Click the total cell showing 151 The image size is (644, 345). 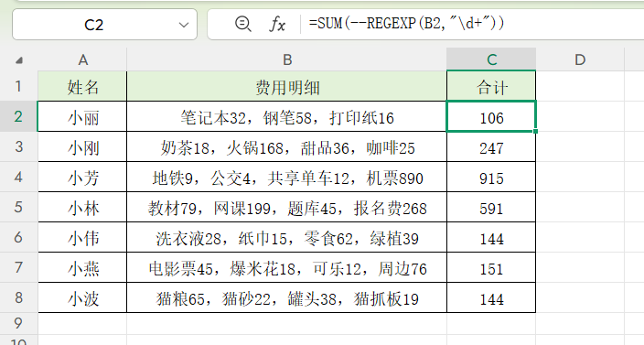(x=491, y=267)
